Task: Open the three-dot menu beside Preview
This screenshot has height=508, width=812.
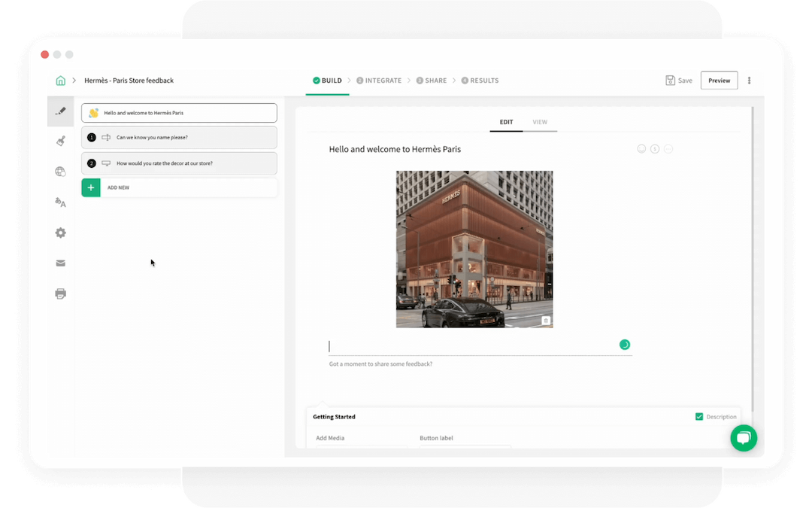Action: 749,80
